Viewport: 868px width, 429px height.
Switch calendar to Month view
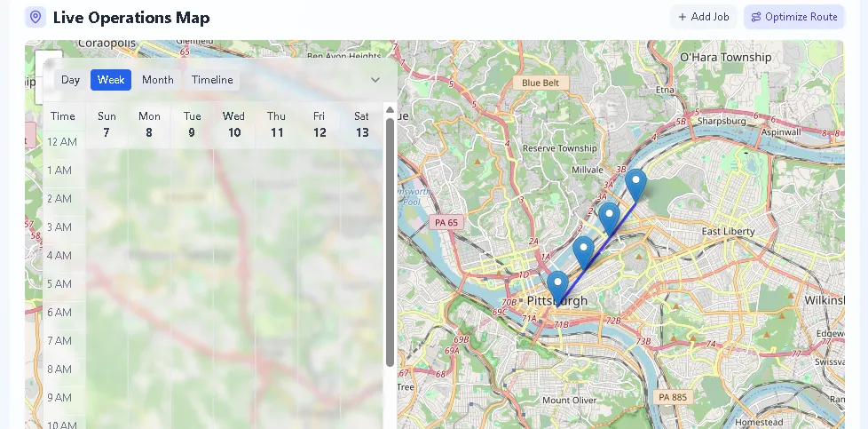158,80
